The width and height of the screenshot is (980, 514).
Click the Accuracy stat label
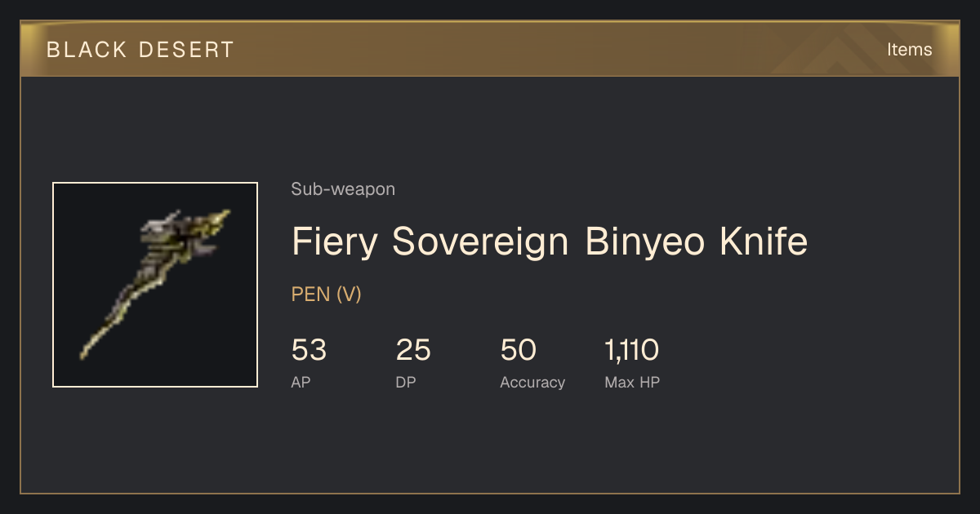[532, 382]
